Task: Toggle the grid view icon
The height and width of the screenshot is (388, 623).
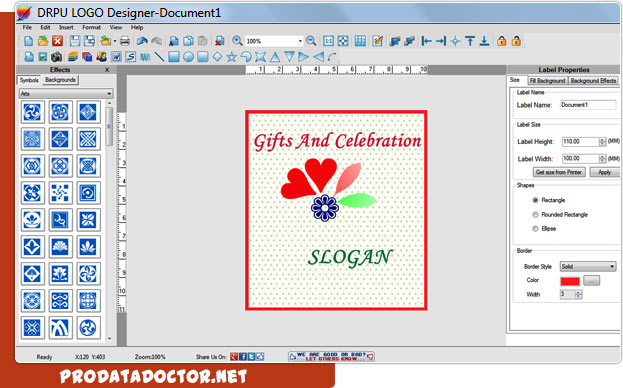Action: click(360, 41)
